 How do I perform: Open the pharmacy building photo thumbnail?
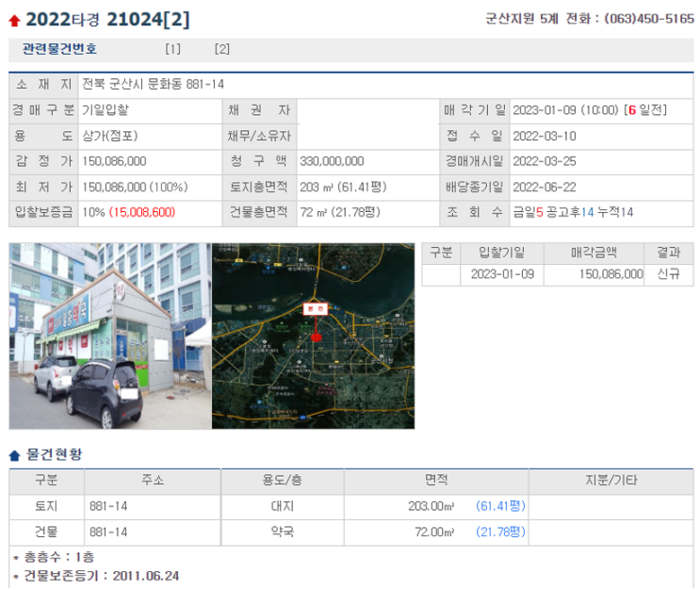pyautogui.click(x=110, y=336)
